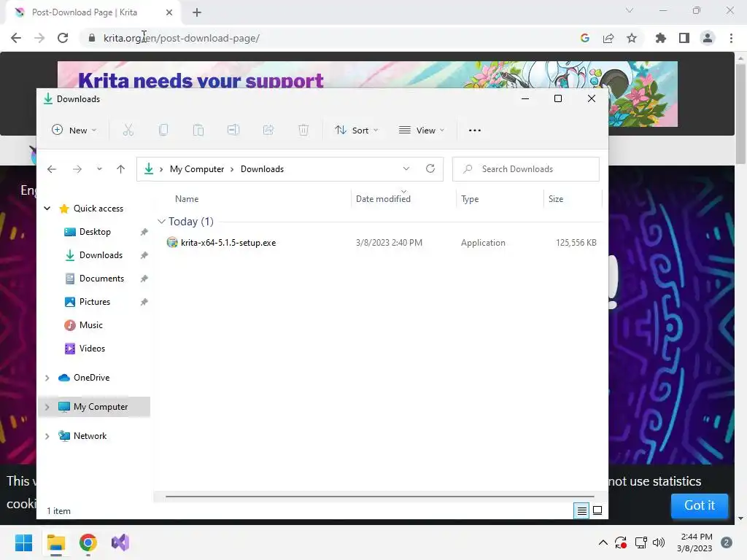Viewport: 747px width, 560px height.
Task: Click the Paste icon in Explorer toolbar
Action: click(x=198, y=130)
